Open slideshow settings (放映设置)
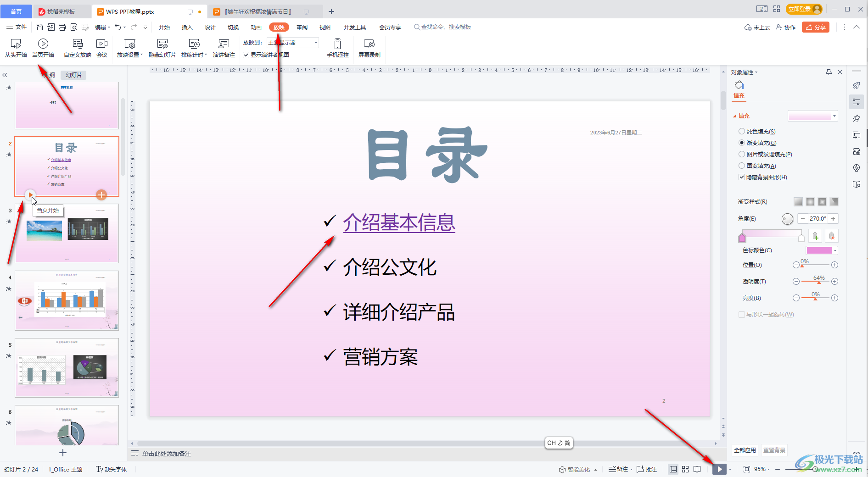868x477 pixels. coord(130,48)
